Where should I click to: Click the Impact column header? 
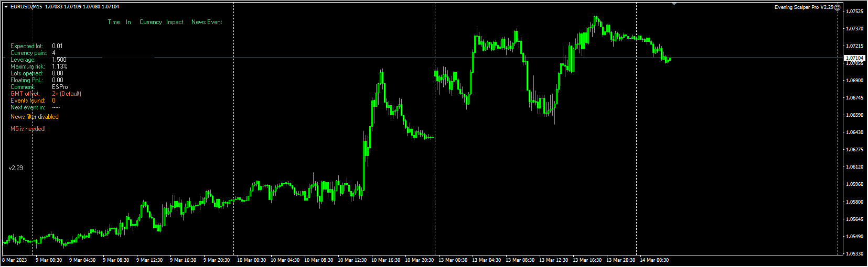[x=175, y=22]
